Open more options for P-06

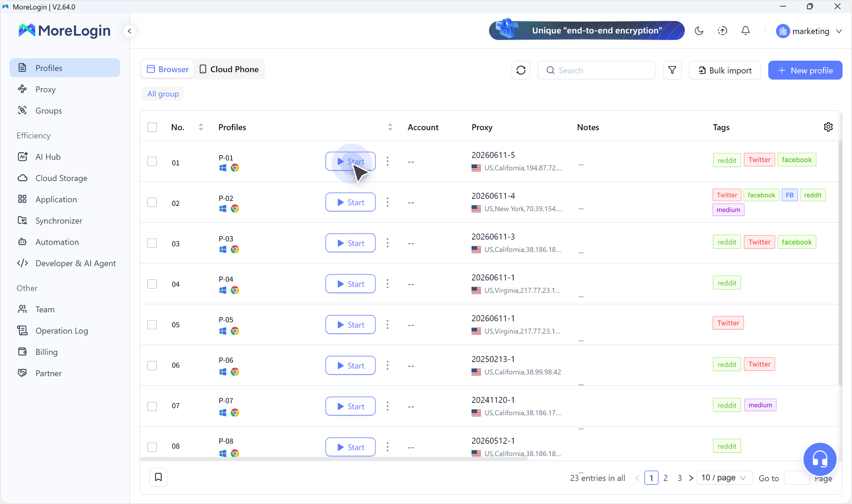pos(387,366)
